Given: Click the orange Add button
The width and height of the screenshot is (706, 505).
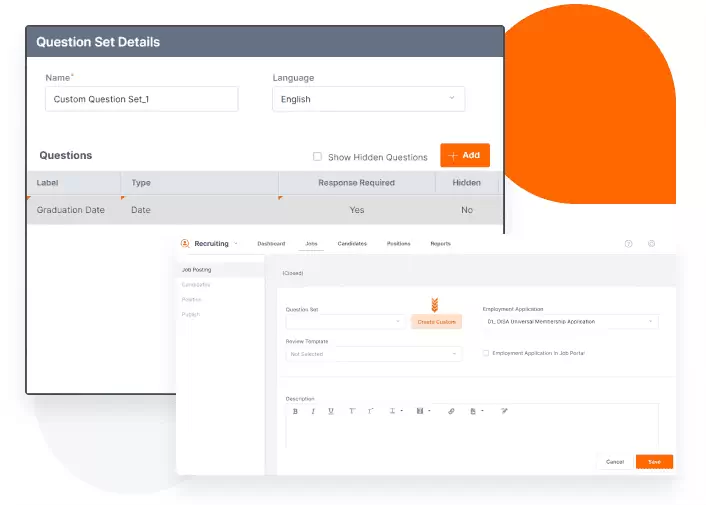Looking at the screenshot, I should 464,156.
